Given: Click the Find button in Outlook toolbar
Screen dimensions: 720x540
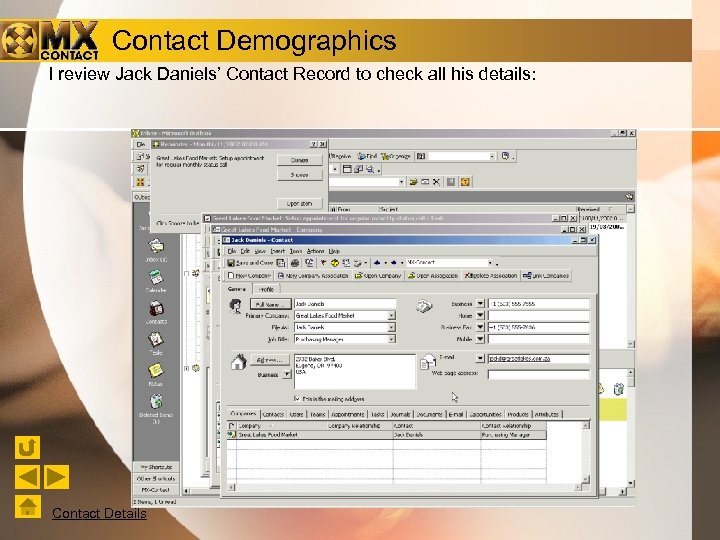Looking at the screenshot, I should point(367,156).
